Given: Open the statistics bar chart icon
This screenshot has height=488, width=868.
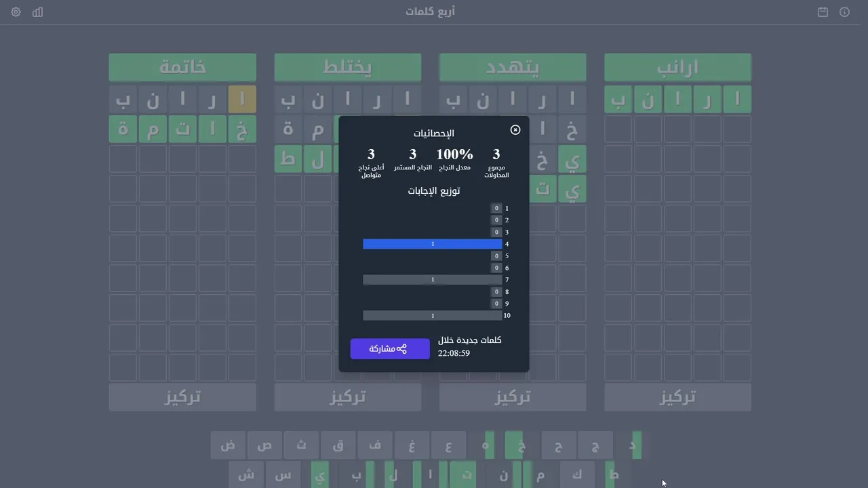Looking at the screenshot, I should 37,12.
